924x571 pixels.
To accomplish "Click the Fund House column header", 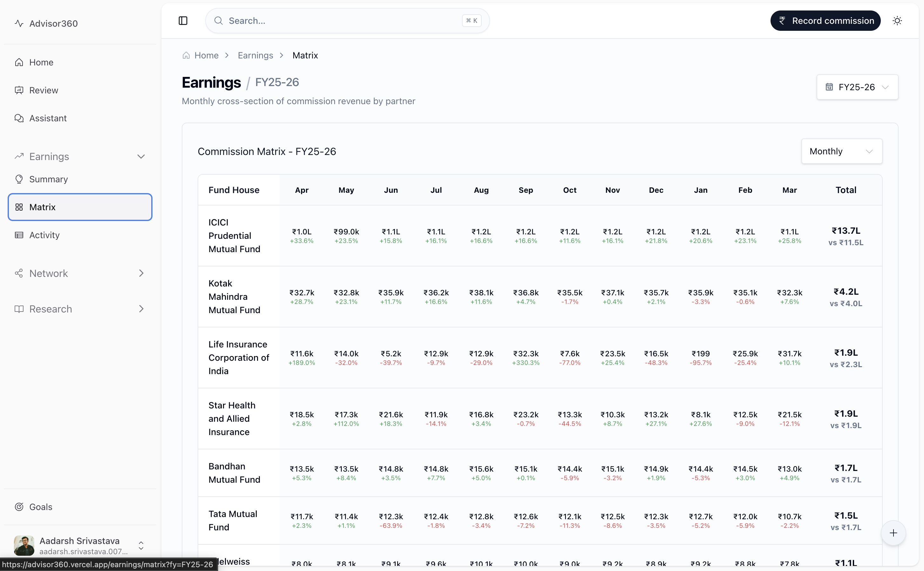I will (x=234, y=190).
